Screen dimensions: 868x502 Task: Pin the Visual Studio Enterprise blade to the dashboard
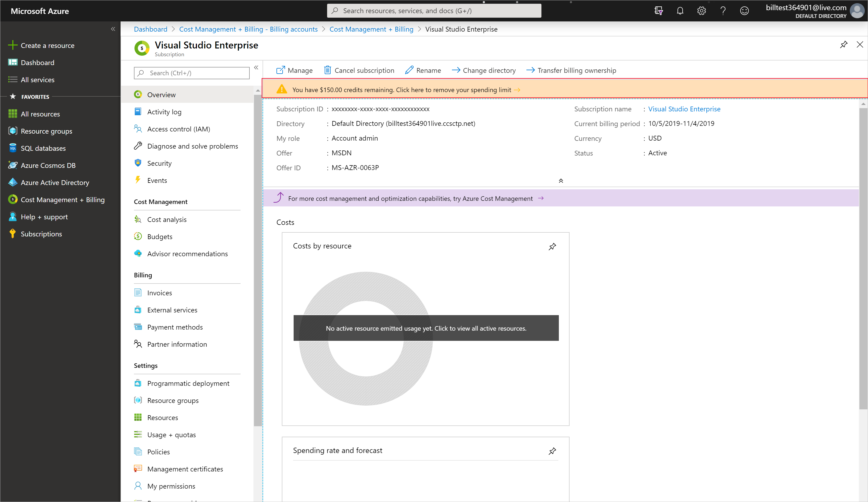844,45
